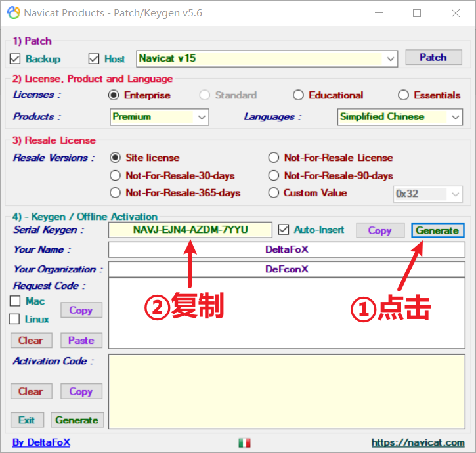Paste into the Request Code field
The image size is (476, 453).
point(81,340)
